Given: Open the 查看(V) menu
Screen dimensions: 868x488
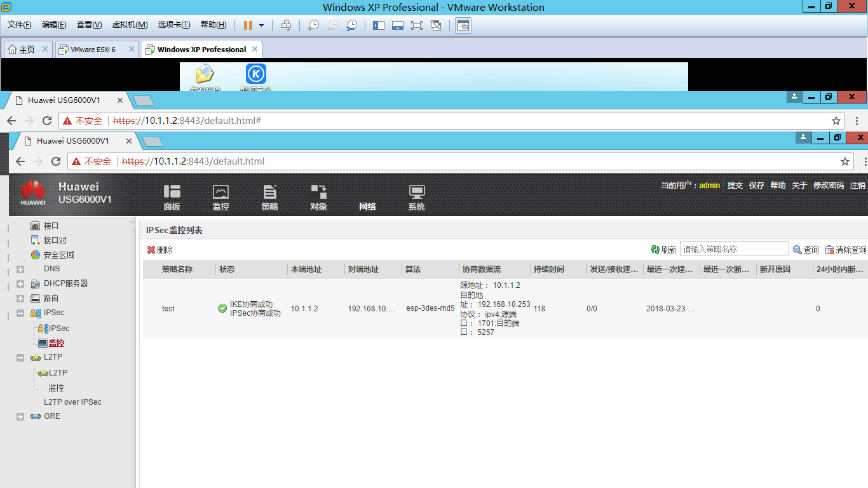Looking at the screenshot, I should coord(89,25).
